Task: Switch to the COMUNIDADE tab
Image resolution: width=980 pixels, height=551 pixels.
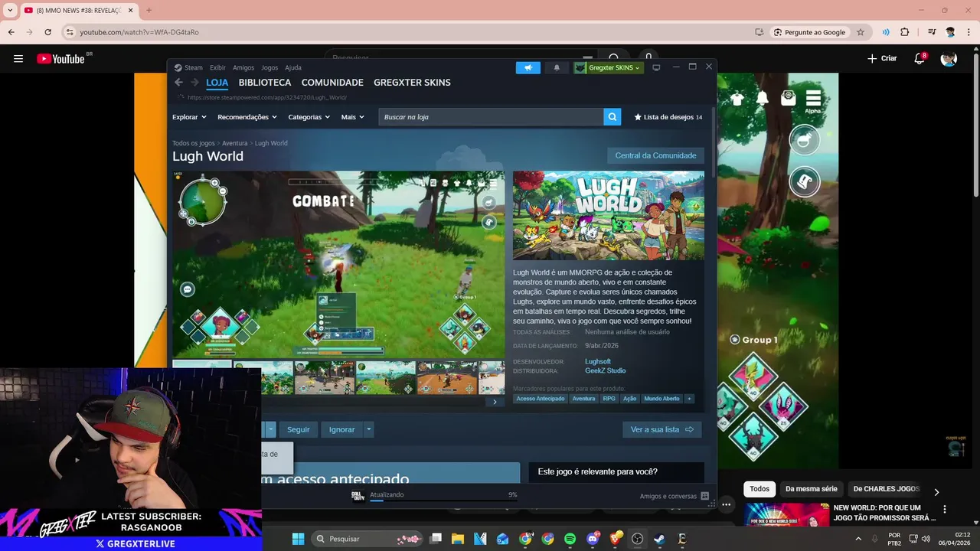Action: pyautogui.click(x=332, y=83)
